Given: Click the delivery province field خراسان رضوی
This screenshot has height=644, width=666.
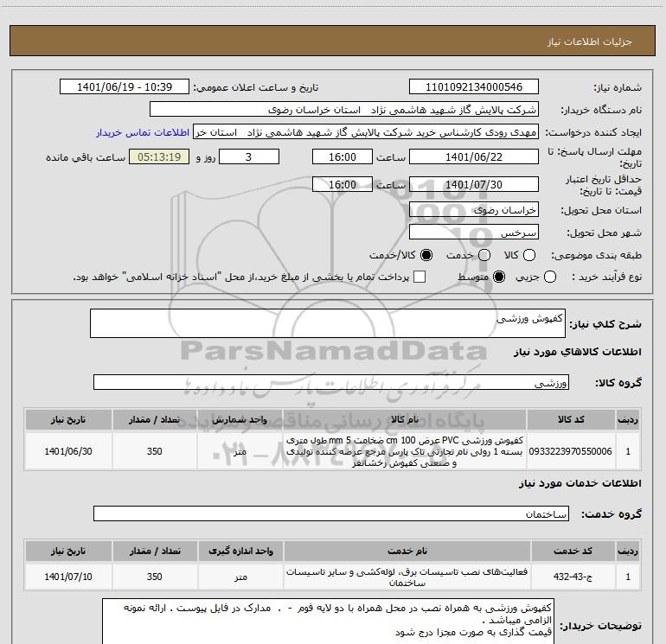Looking at the screenshot, I should [x=474, y=210].
